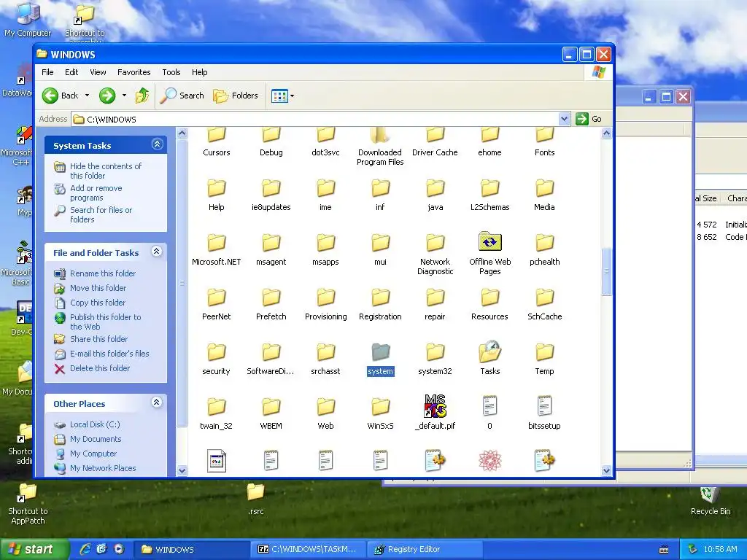The height and width of the screenshot is (560, 747).
Task: Open the View menu
Action: click(x=98, y=72)
